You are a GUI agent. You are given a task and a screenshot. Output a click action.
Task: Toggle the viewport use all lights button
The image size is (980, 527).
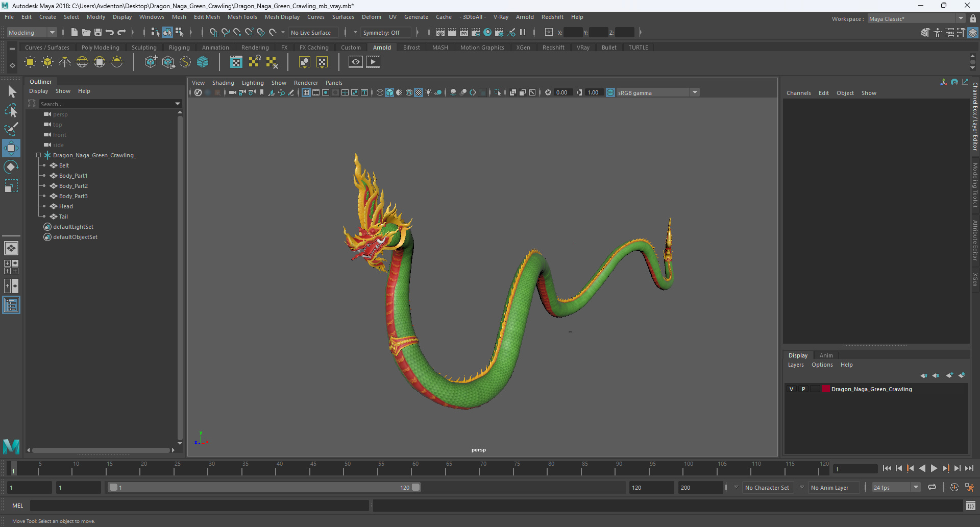pyautogui.click(x=428, y=92)
